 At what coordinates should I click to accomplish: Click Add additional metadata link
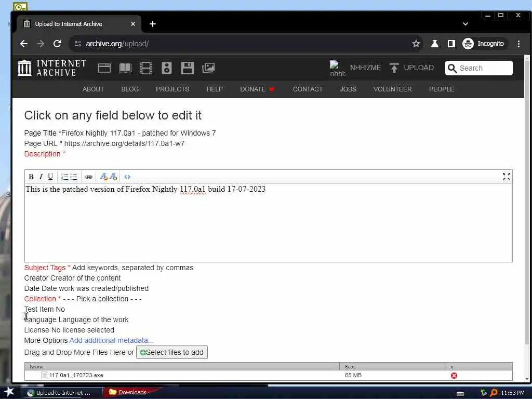coord(111,340)
